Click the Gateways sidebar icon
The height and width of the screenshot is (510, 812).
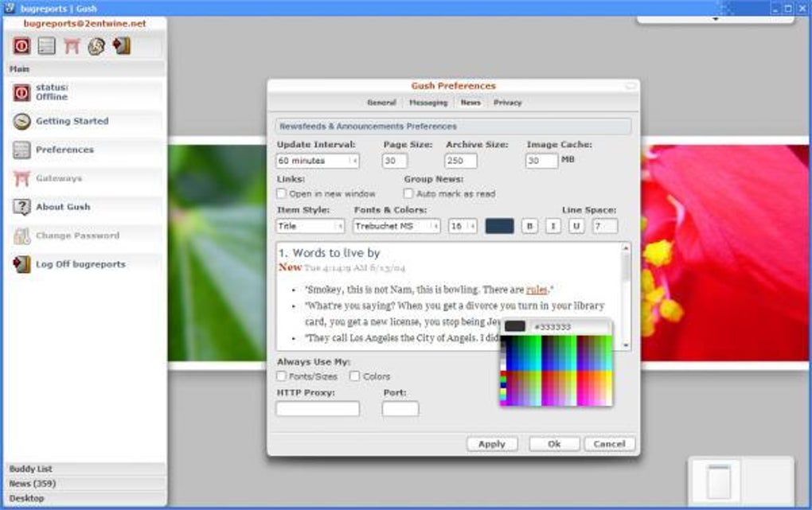tap(21, 179)
